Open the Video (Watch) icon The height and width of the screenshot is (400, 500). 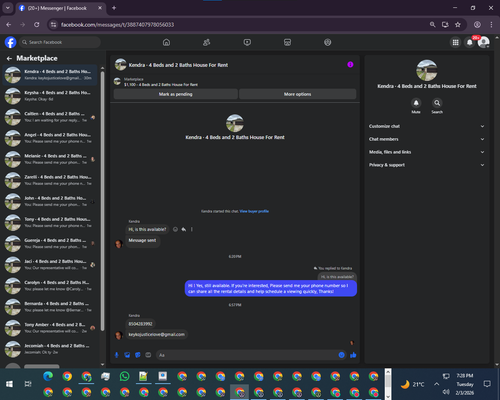247,42
